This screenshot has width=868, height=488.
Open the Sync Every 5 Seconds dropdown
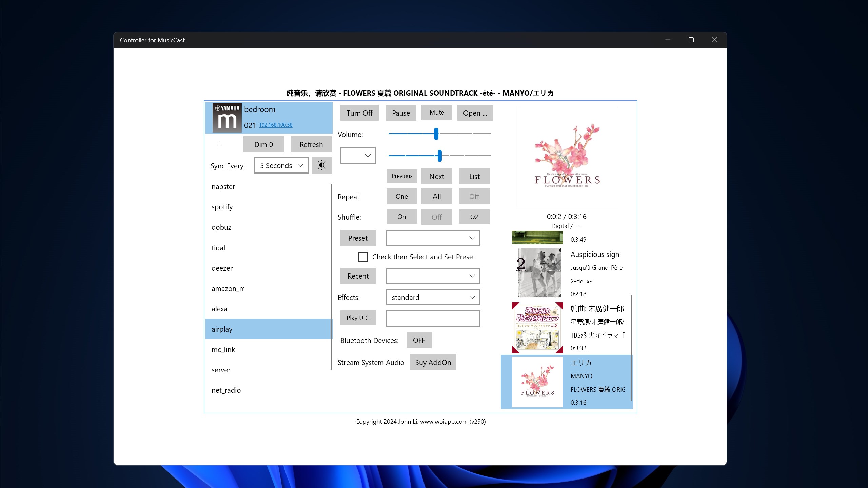pyautogui.click(x=281, y=166)
